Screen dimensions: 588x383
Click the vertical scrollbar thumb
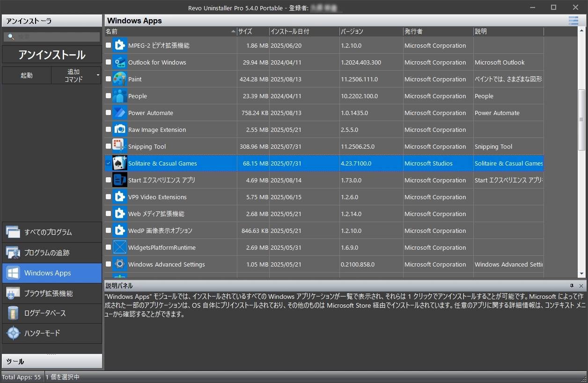[582, 120]
